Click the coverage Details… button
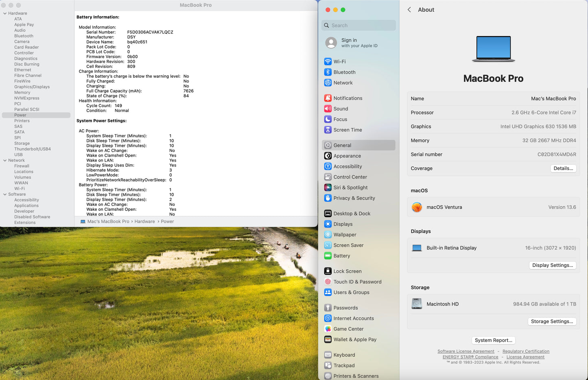The width and height of the screenshot is (588, 380). [x=563, y=168]
